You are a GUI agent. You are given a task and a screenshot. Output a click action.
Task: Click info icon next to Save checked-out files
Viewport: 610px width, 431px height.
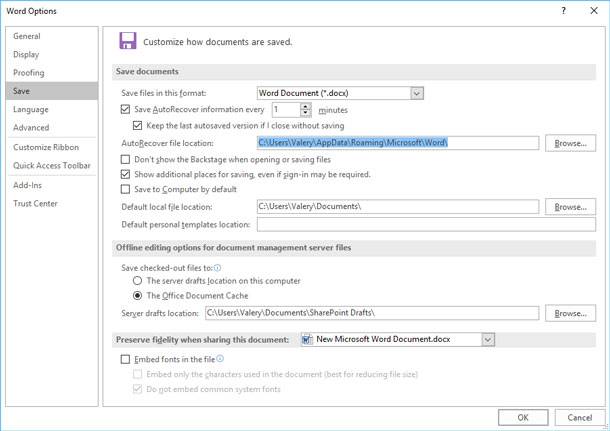217,268
